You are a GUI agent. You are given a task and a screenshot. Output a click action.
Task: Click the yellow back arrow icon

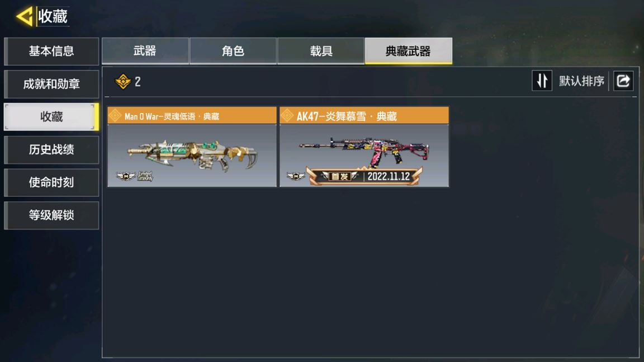click(24, 17)
